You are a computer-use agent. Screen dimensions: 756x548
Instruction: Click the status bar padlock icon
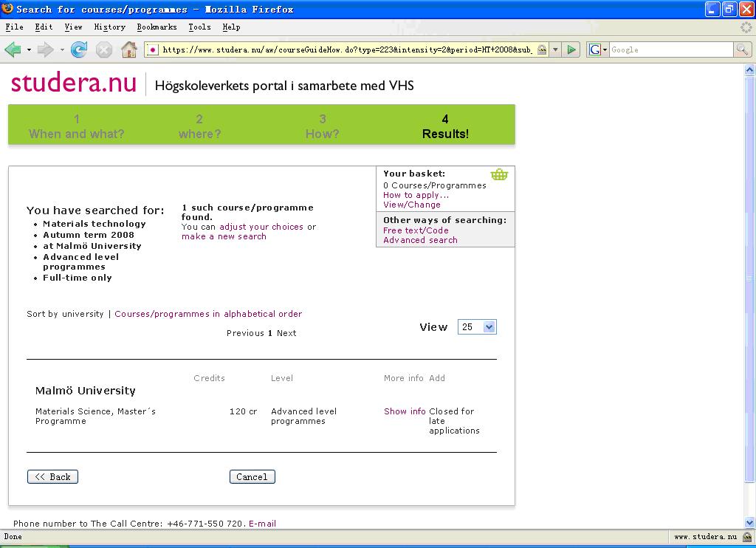coord(747,536)
